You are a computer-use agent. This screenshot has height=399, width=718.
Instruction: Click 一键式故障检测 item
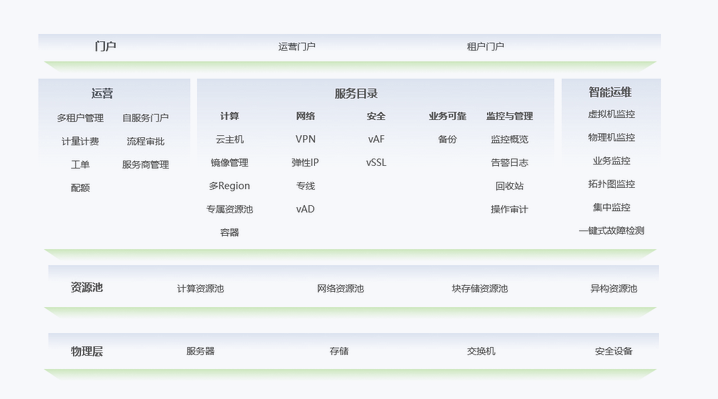click(611, 230)
